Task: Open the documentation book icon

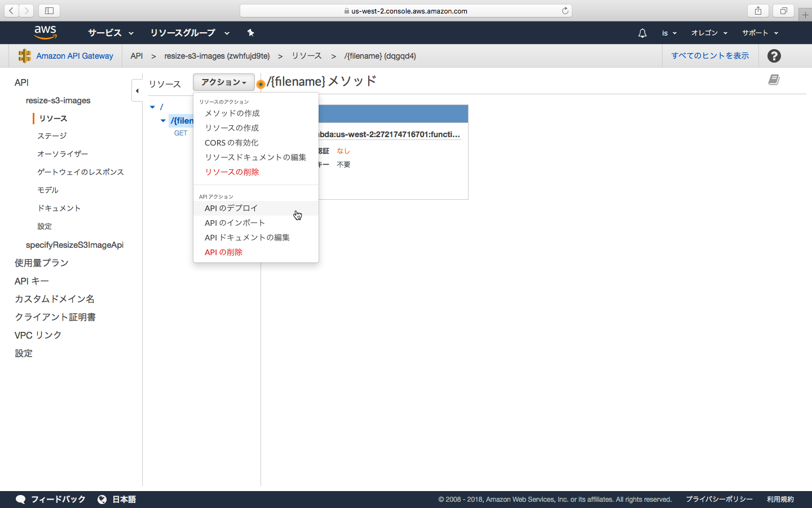Action: tap(774, 80)
